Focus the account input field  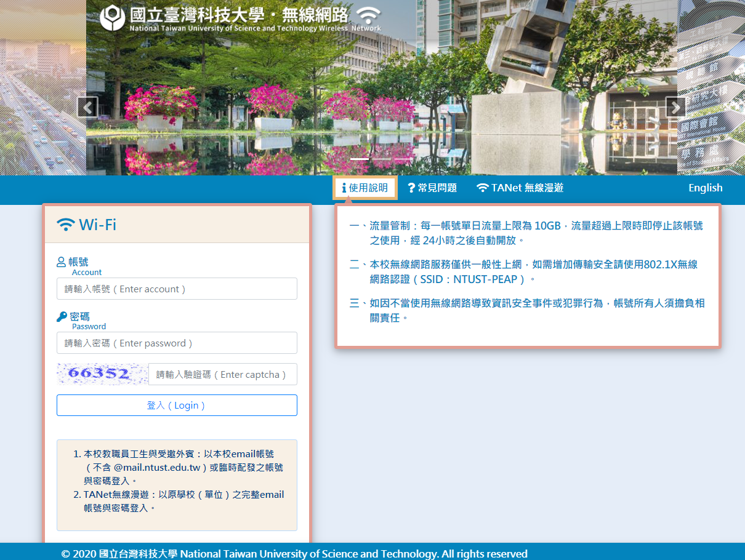[177, 289]
